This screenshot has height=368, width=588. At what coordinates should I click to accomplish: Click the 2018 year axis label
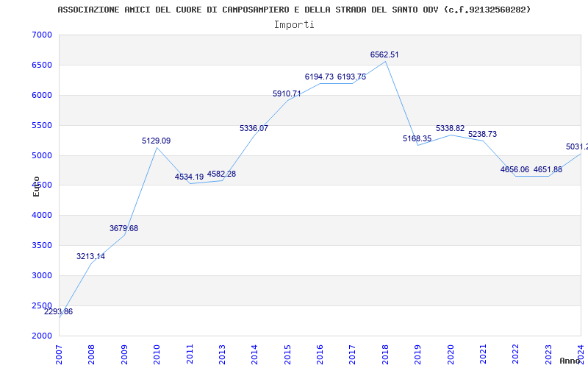point(385,355)
